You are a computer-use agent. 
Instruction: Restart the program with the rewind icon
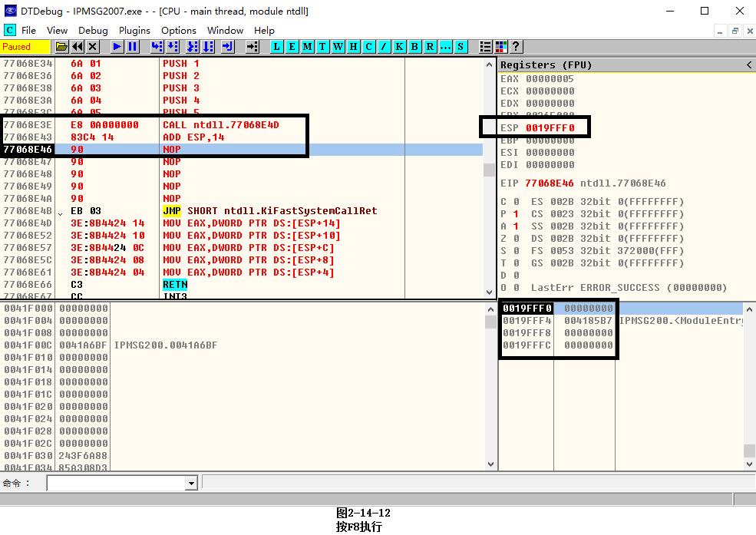78,47
